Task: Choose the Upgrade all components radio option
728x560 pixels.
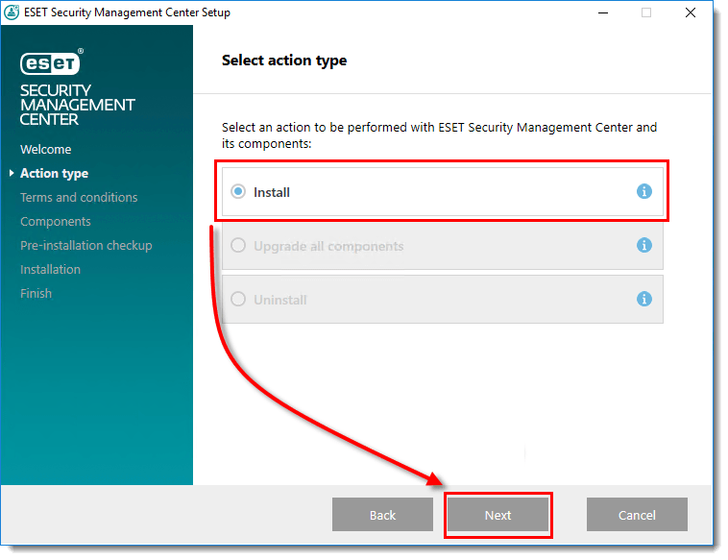Action: click(x=238, y=245)
